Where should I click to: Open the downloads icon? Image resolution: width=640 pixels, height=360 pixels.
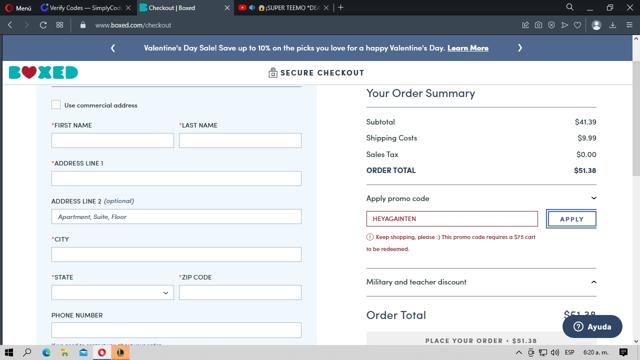click(x=613, y=25)
